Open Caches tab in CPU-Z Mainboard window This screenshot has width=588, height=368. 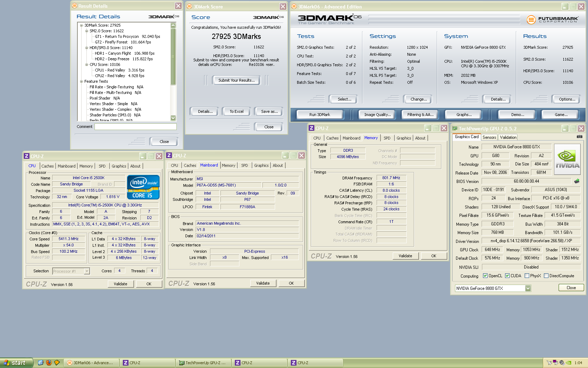click(x=190, y=165)
